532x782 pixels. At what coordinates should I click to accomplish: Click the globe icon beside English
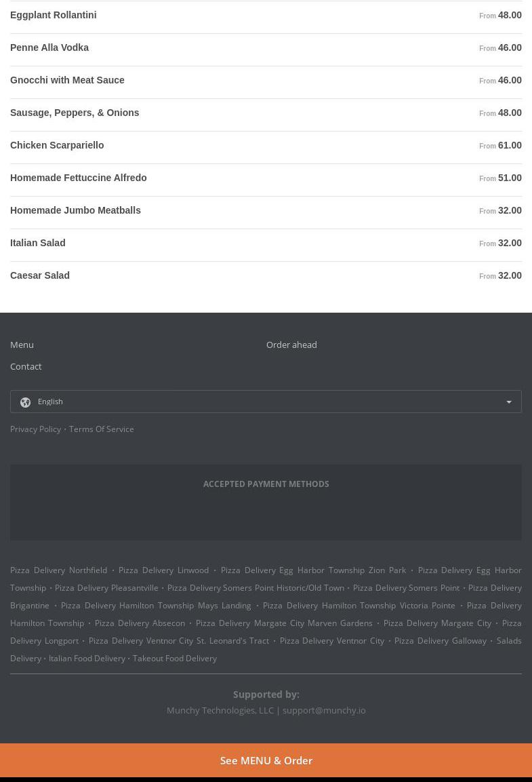[25, 402]
